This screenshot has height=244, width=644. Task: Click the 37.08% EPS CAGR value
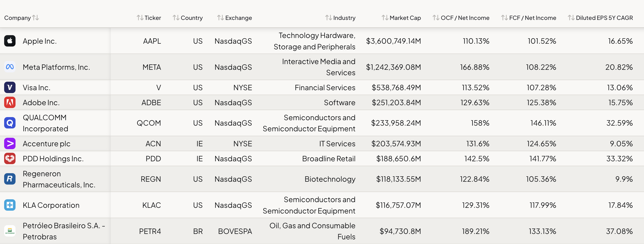coord(619,231)
